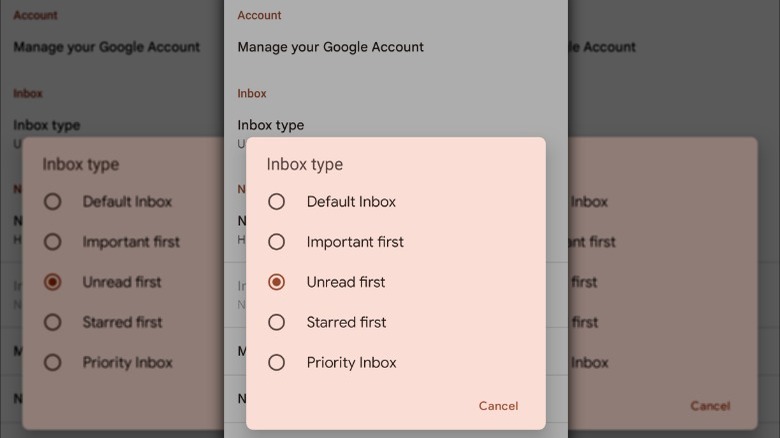
Task: Click the Inbox type setting row behind the dialog
Action: coord(271,125)
